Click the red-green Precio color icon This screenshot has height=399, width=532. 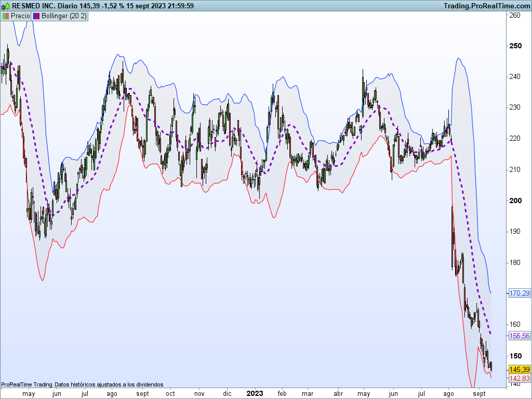pyautogui.click(x=5, y=16)
